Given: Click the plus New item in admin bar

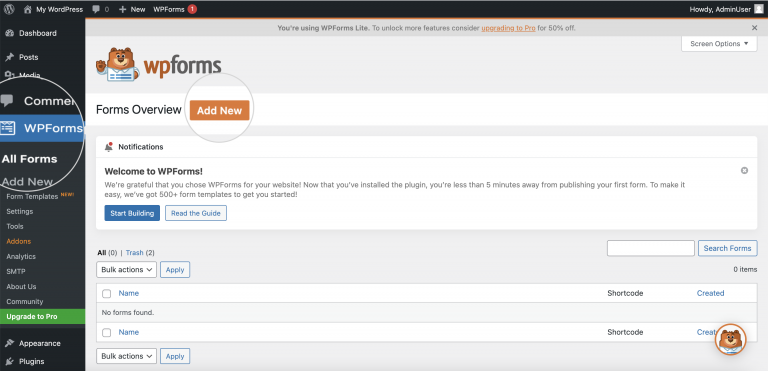Looking at the screenshot, I should 132,9.
